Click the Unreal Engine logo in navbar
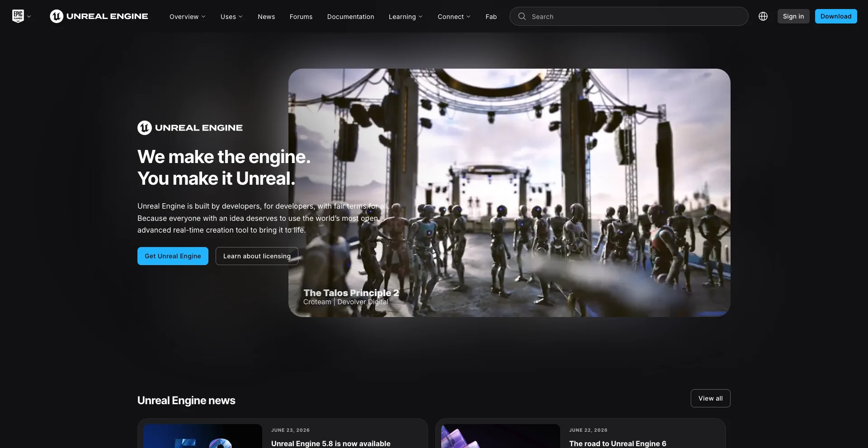The image size is (868, 448). coord(99,16)
